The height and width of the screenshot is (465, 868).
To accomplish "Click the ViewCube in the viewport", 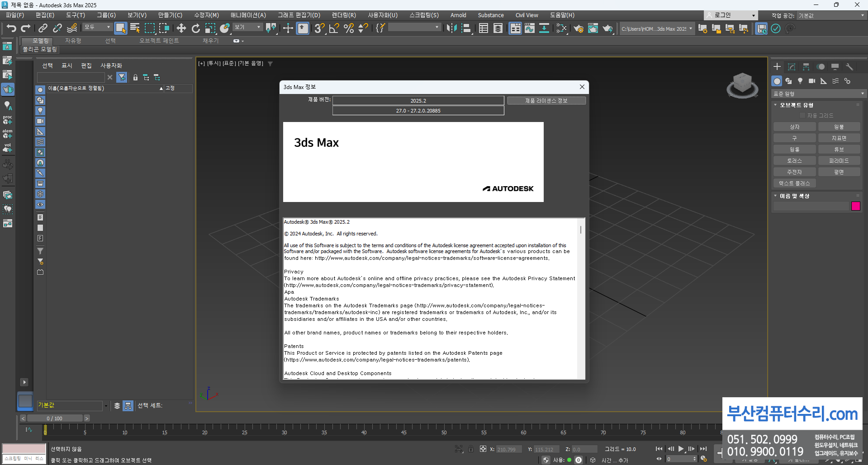I will coord(742,85).
